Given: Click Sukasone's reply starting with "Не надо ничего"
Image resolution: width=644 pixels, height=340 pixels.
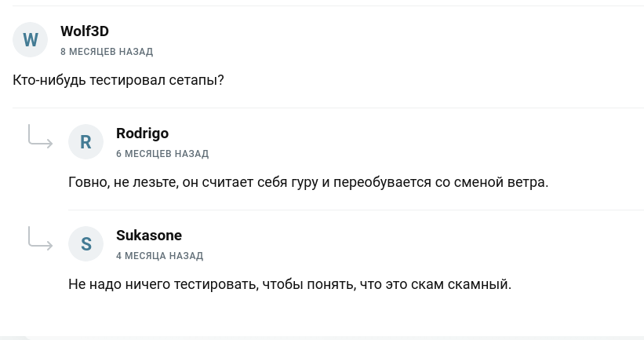Looking at the screenshot, I should 289,284.
